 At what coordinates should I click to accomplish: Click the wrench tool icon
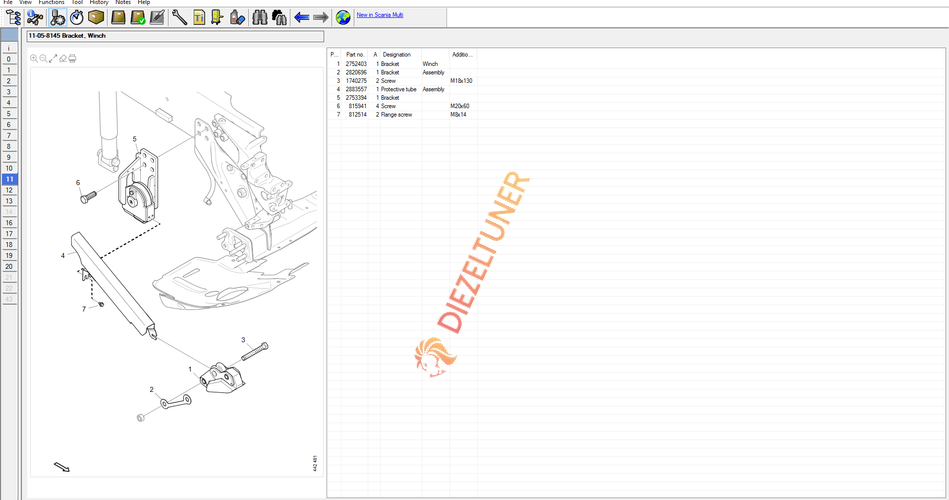[x=179, y=18]
